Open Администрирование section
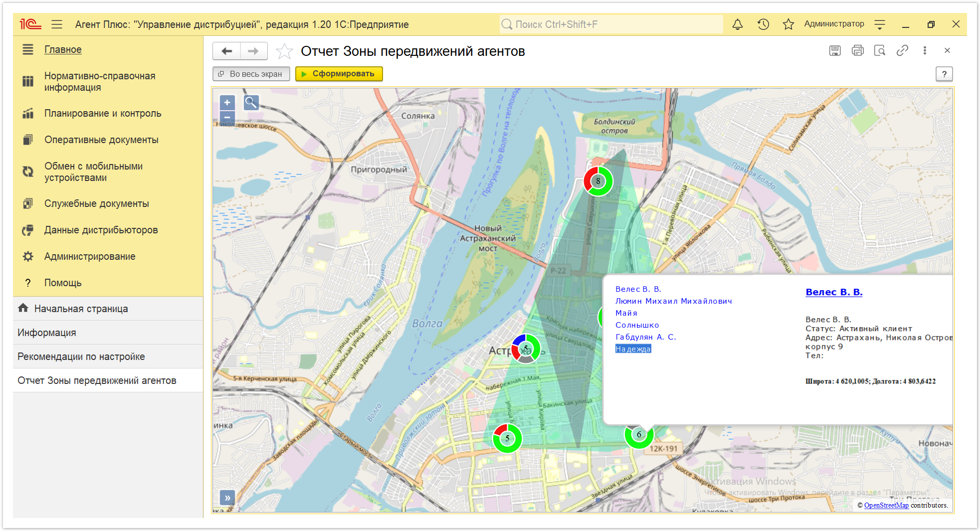Screen dimensions: 980x531 coord(90,256)
